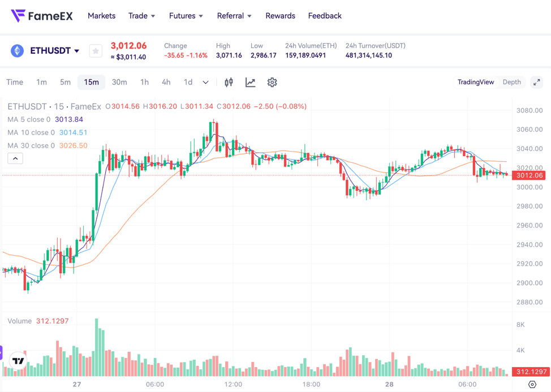Open the Feedback link
Viewport: 551px width, 392px height.
(x=325, y=16)
